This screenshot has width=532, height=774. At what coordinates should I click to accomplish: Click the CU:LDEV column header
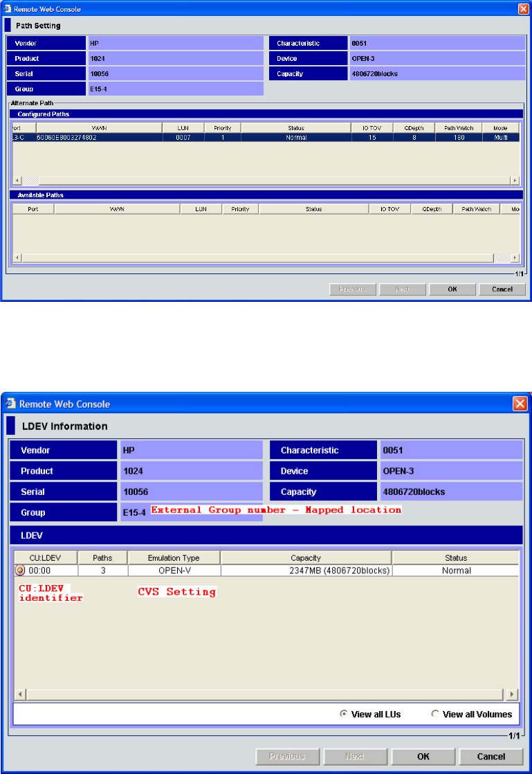coord(46,558)
